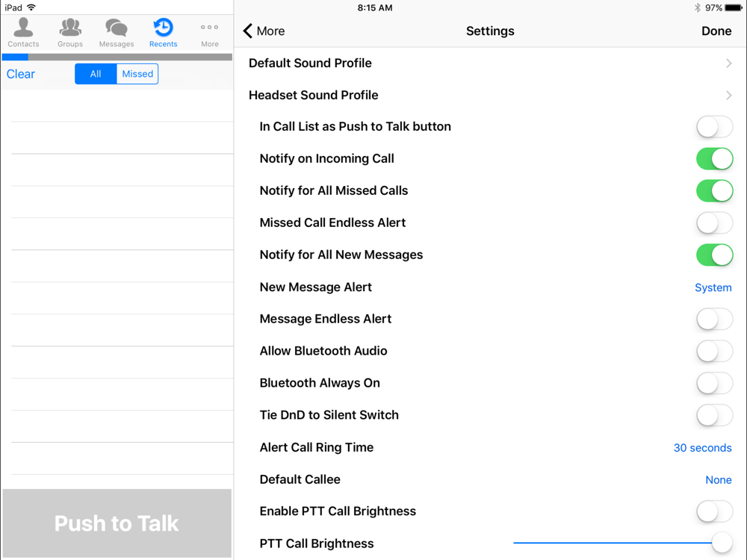Open the Messages tab icon
The height and width of the screenshot is (560, 747).
(x=117, y=28)
